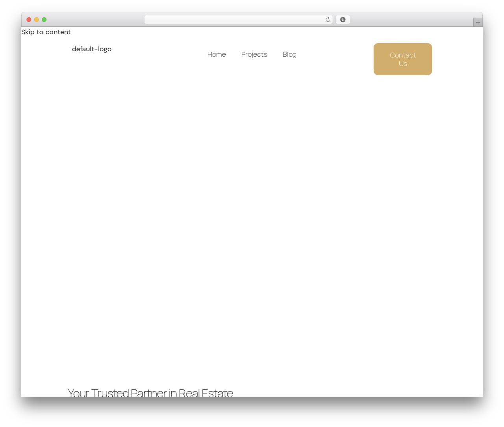
Task: Select the Your Trusted Partner in Real Estate heading
Action: pyautogui.click(x=150, y=392)
